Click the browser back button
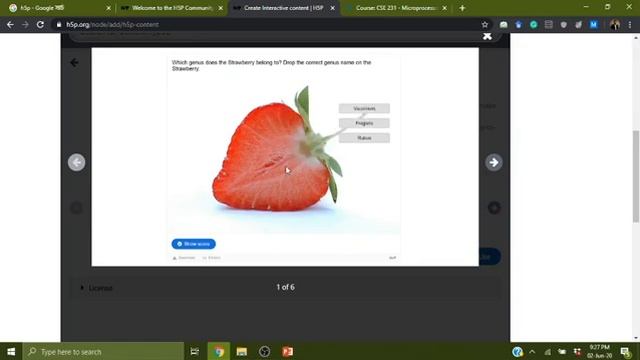Screen dimensions: 640x360 [10, 24]
